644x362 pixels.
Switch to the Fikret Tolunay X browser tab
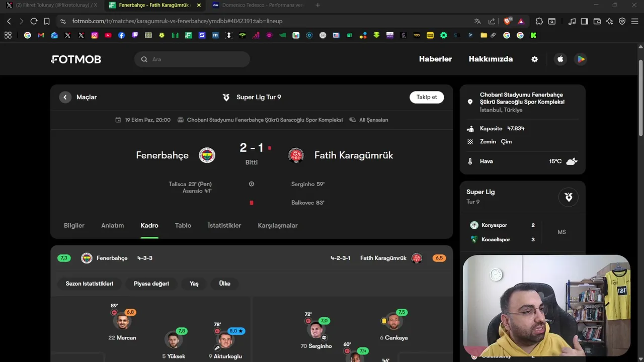coord(52,5)
